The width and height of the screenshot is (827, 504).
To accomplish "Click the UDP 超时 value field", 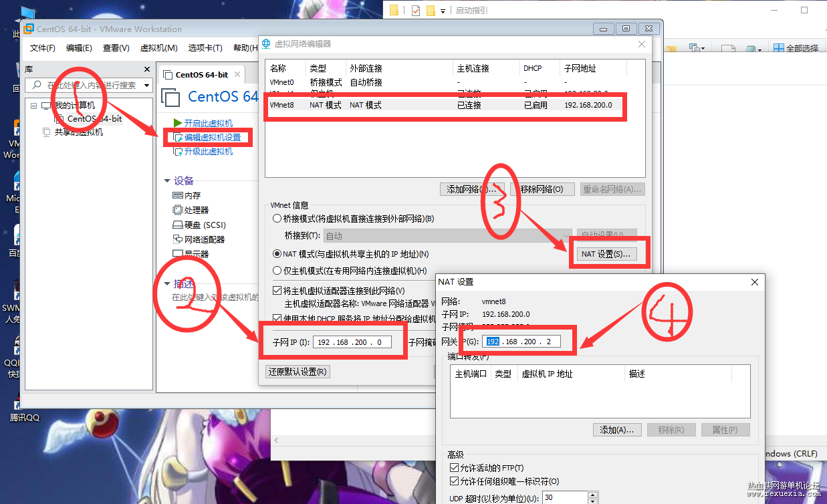I will coord(564,498).
